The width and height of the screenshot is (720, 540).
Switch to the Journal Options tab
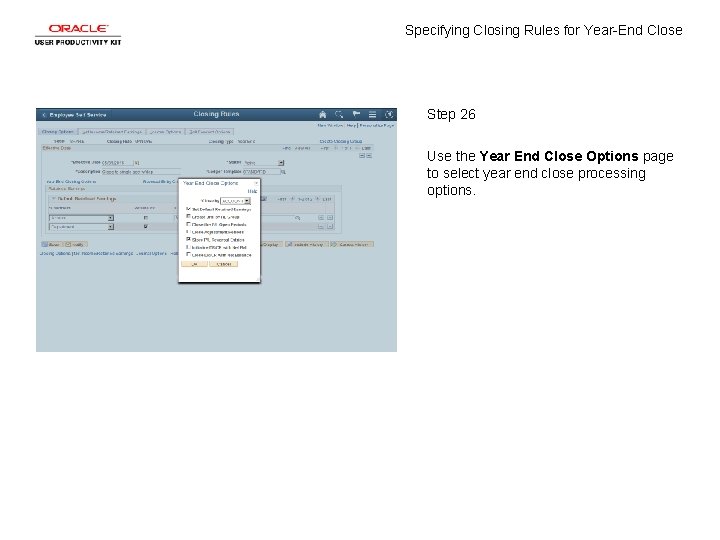coord(165,132)
